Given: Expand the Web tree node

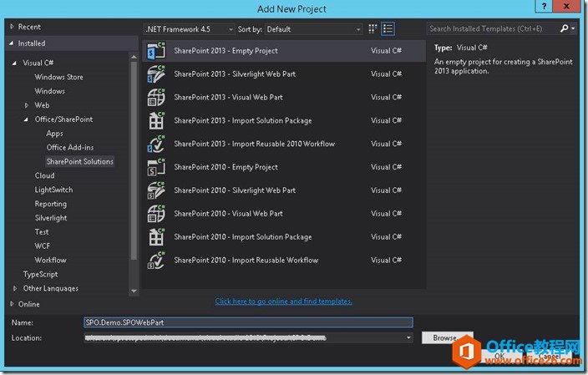Looking at the screenshot, I should click(x=26, y=105).
